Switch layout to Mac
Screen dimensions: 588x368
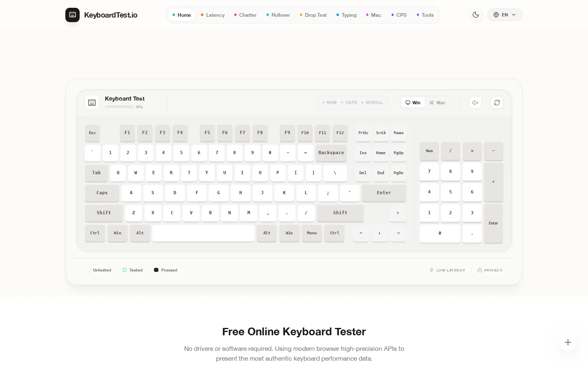pos(437,103)
